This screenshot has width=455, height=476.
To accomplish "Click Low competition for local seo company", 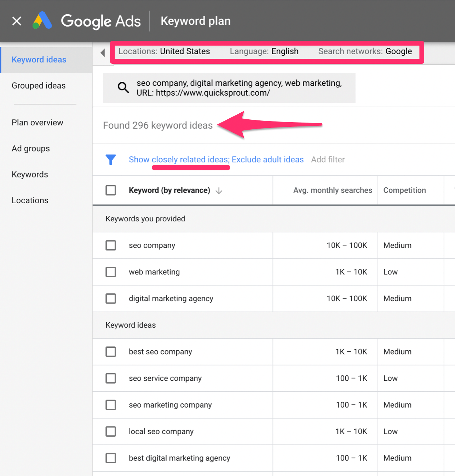I will (390, 431).
